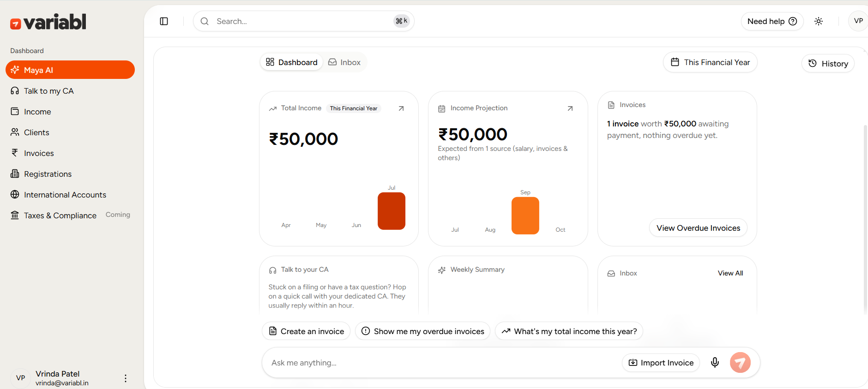Click the people icon beside Clients
Screen dimensions: 868x389
click(15, 132)
